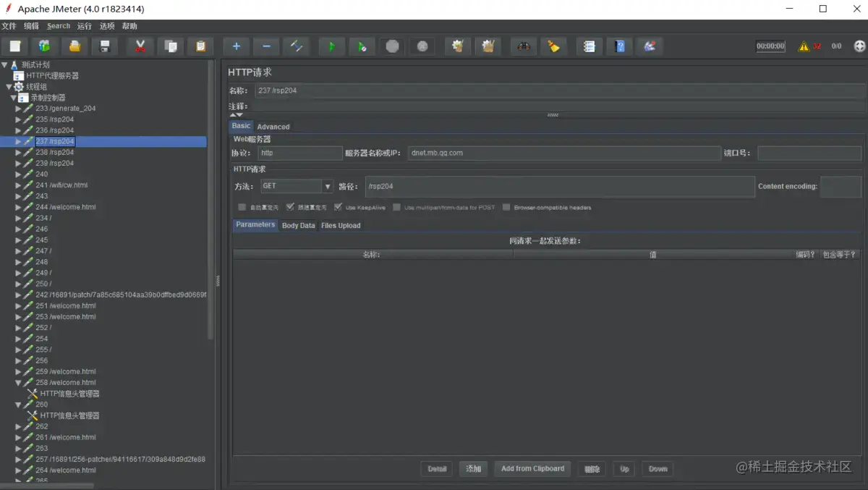868x490 pixels.
Task: Collapse the 测试计划 tree node
Action: [4, 64]
